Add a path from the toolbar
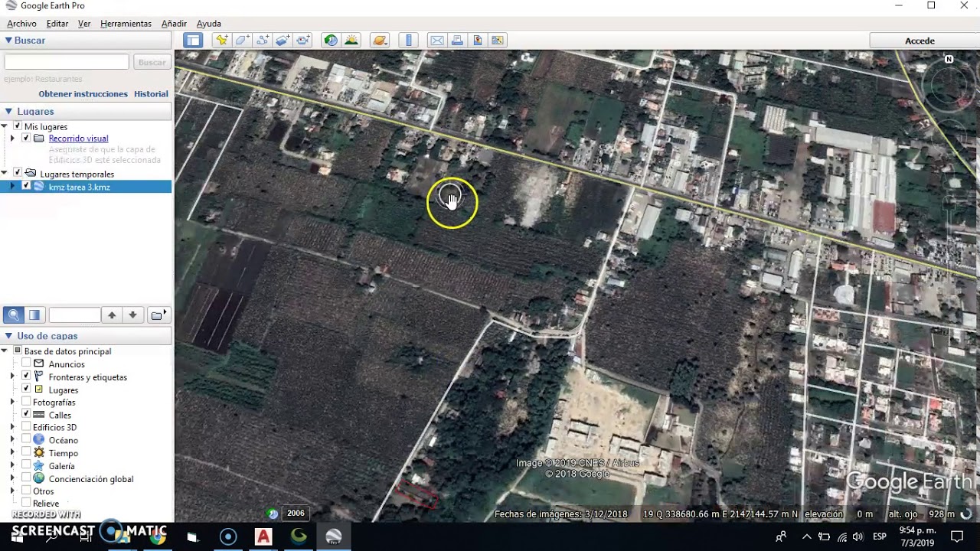The height and width of the screenshot is (551, 980). coord(263,41)
